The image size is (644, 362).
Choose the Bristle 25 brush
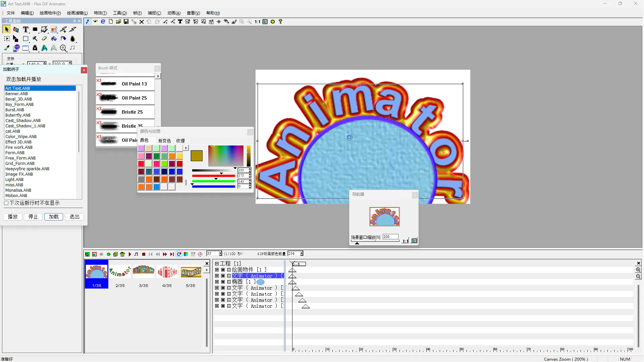click(125, 112)
